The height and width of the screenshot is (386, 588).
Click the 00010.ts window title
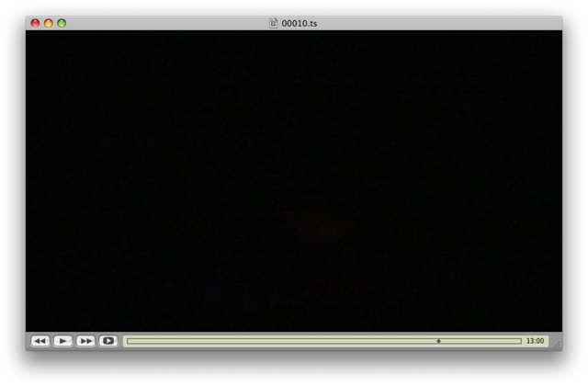point(300,23)
